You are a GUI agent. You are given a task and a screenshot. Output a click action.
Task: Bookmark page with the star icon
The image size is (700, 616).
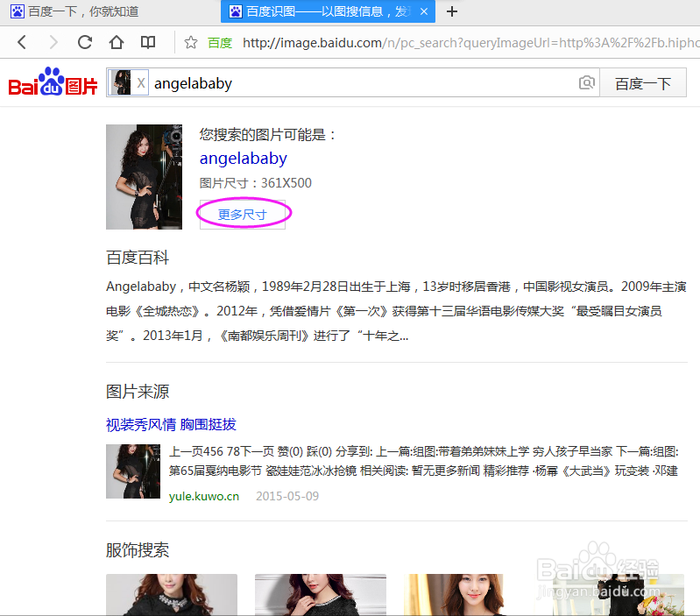[191, 42]
